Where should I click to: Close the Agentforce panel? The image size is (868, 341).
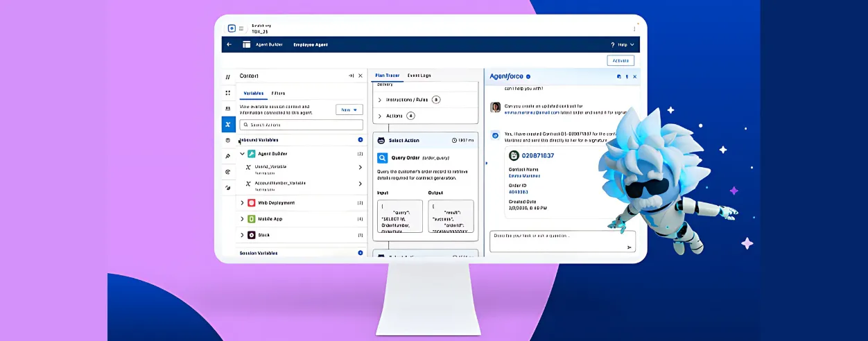coord(634,77)
